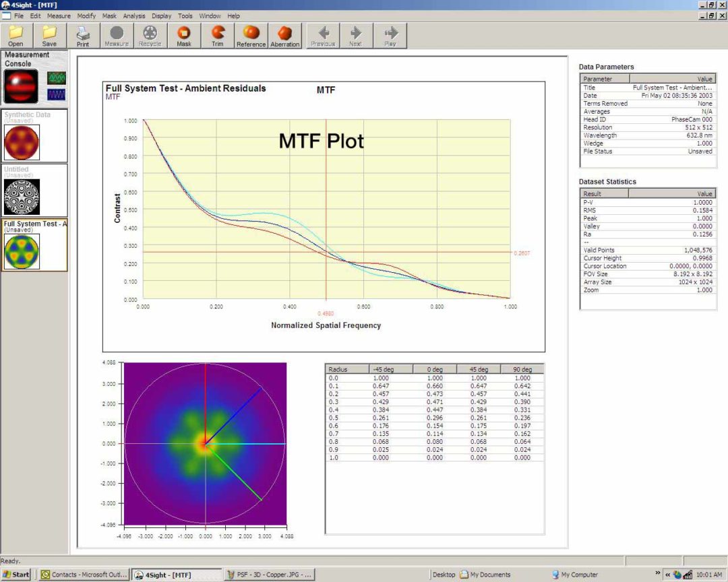Open the Reference tool
The image size is (728, 582).
[x=251, y=35]
